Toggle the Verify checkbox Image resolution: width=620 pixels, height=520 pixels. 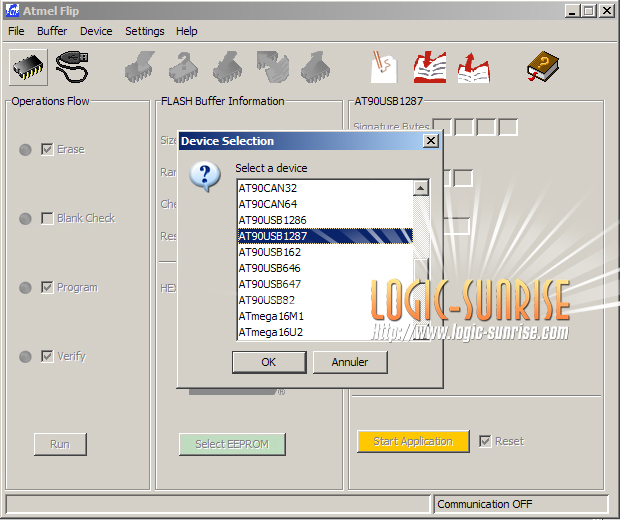[x=47, y=356]
